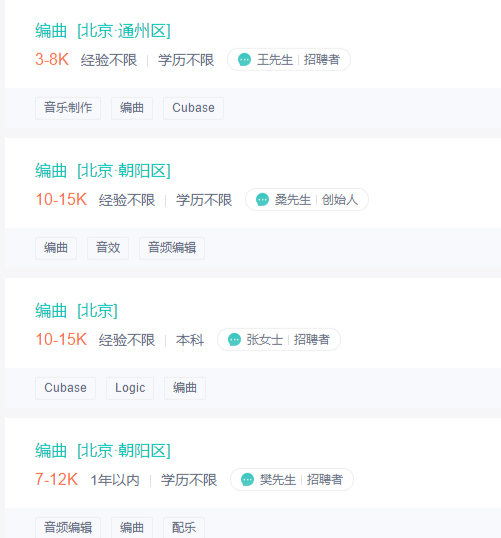Click 编曲 tag in third listing

(185, 388)
